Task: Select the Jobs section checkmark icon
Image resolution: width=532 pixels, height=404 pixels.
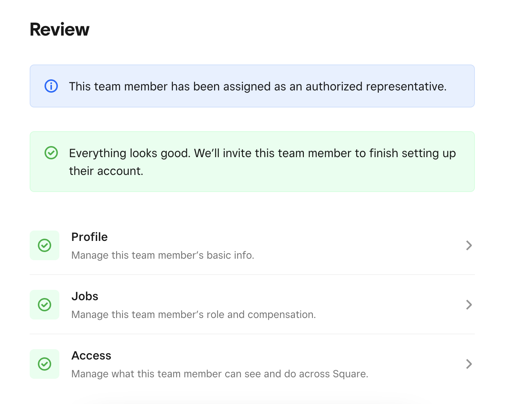Action: 44,304
